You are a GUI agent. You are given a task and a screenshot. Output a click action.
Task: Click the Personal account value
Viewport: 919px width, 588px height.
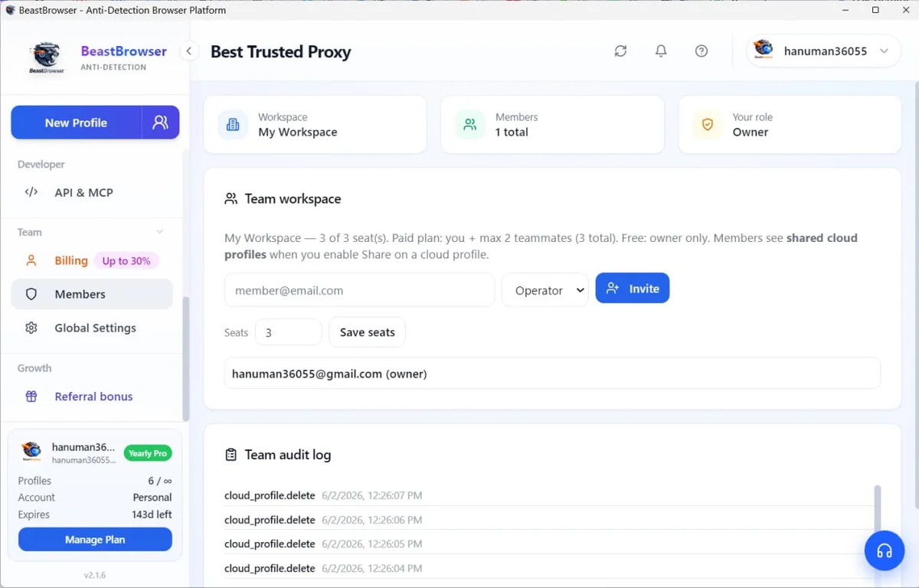click(152, 498)
